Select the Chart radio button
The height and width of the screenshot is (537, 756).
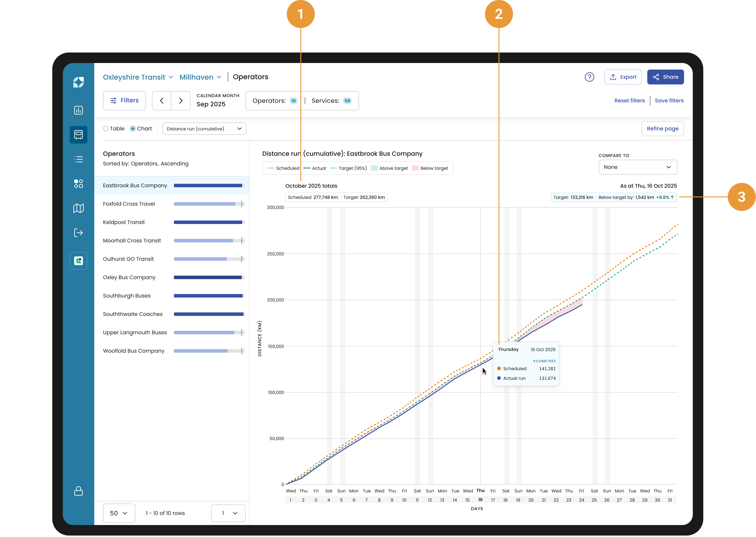click(133, 129)
